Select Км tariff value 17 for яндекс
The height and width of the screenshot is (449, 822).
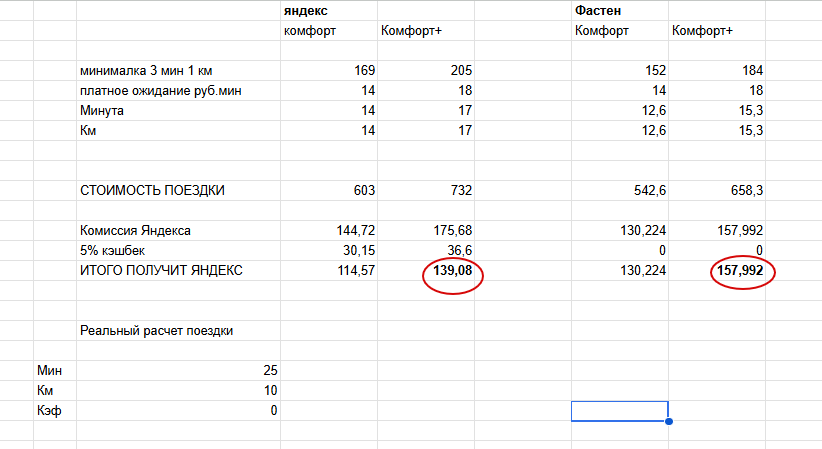465,130
